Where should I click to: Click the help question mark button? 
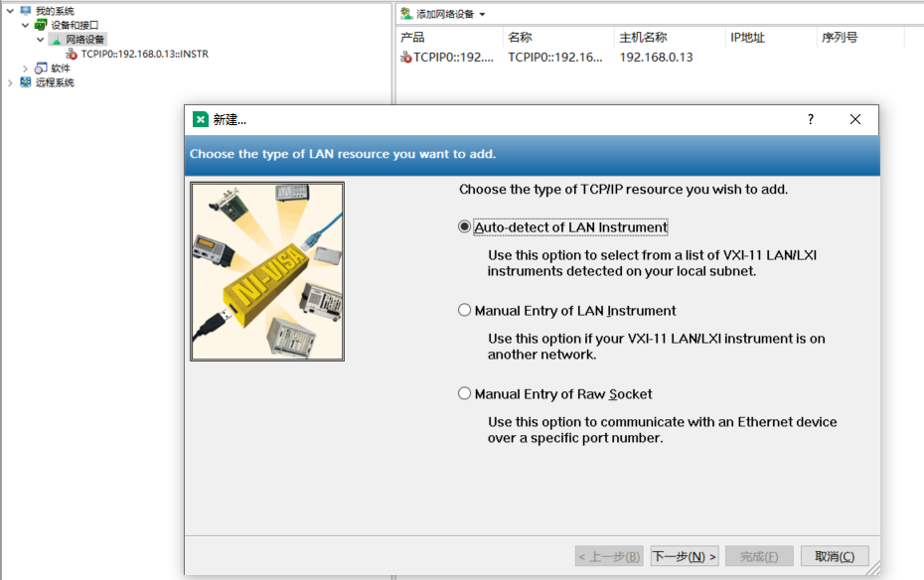(811, 119)
